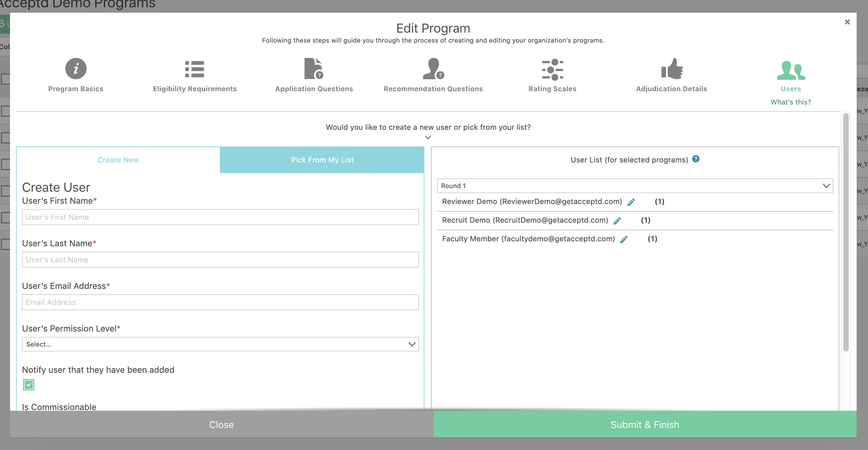Viewport: 868px width, 450px height.
Task: Click the Submit & Finish button
Action: 645,424
